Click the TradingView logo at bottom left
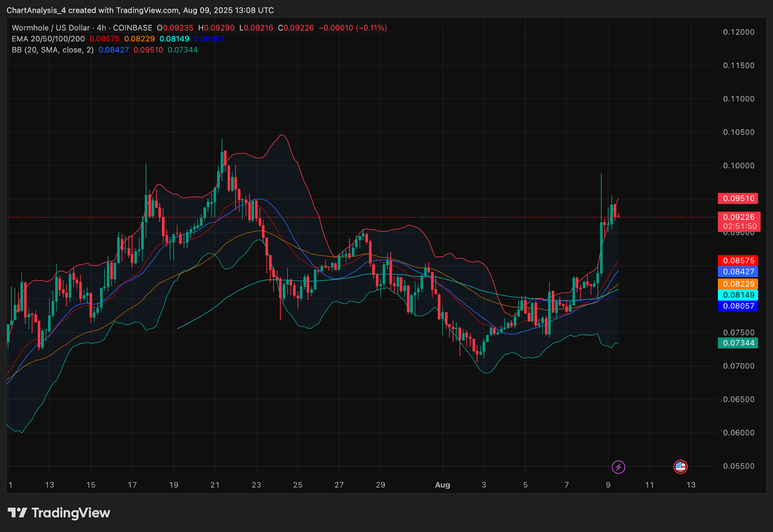The width and height of the screenshot is (773, 532). tap(59, 513)
